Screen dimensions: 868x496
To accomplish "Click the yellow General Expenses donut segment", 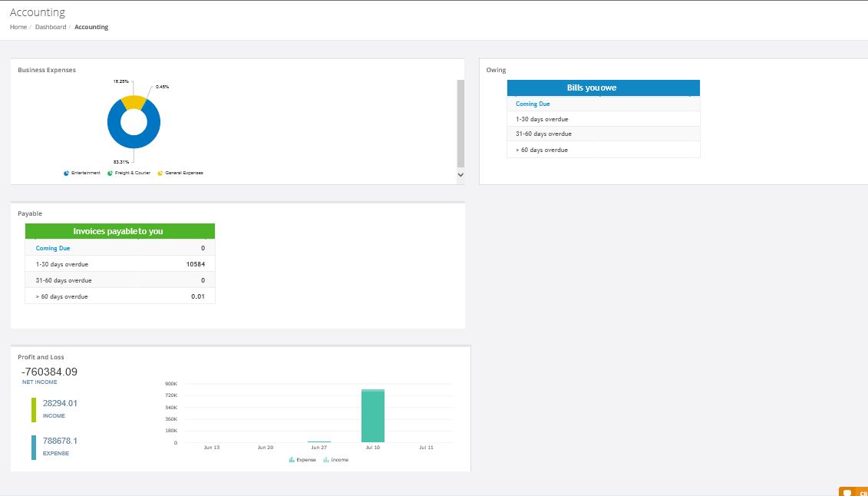I will point(134,101).
